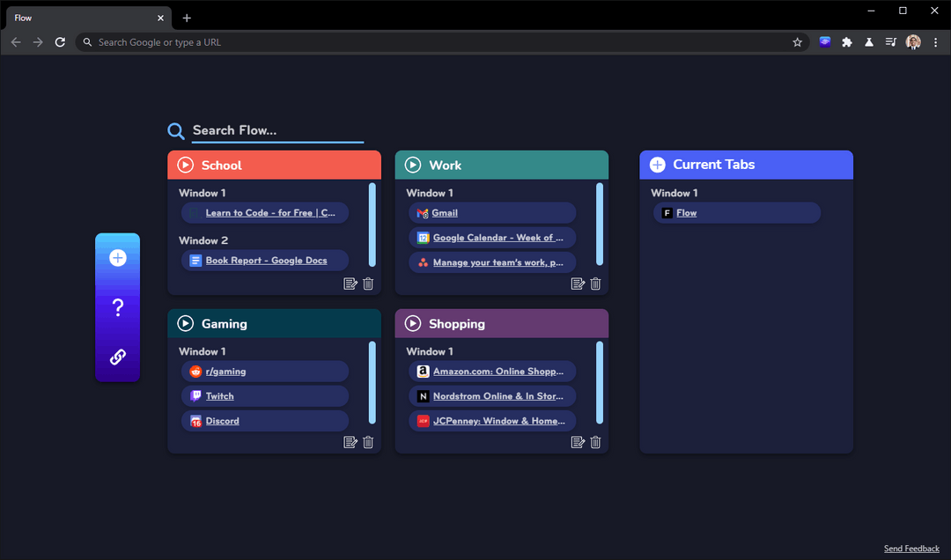The image size is (951, 560).
Task: Click the School flow's scrollbar
Action: (372, 225)
